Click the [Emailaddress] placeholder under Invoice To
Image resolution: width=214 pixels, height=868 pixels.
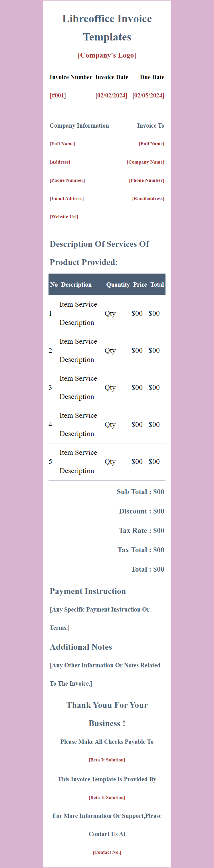click(148, 198)
